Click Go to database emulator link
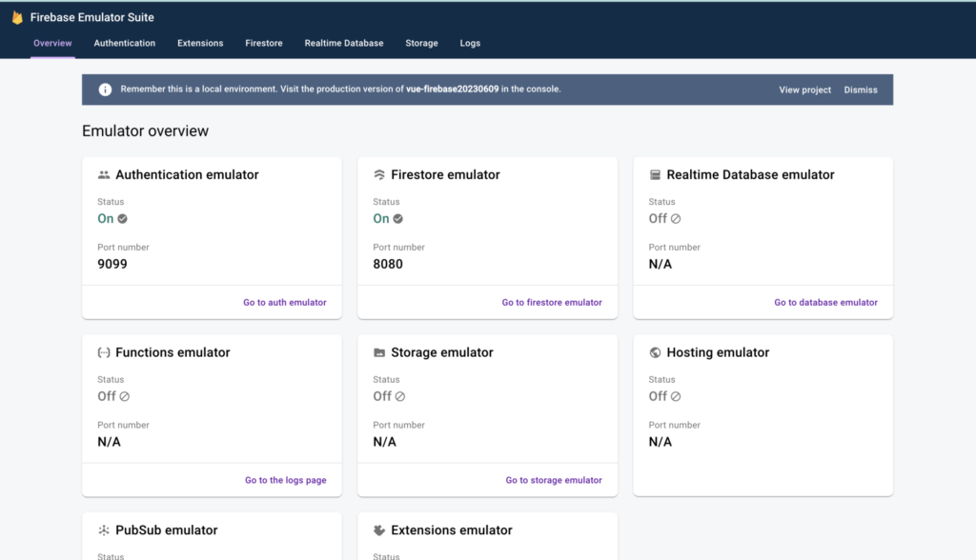 point(826,303)
